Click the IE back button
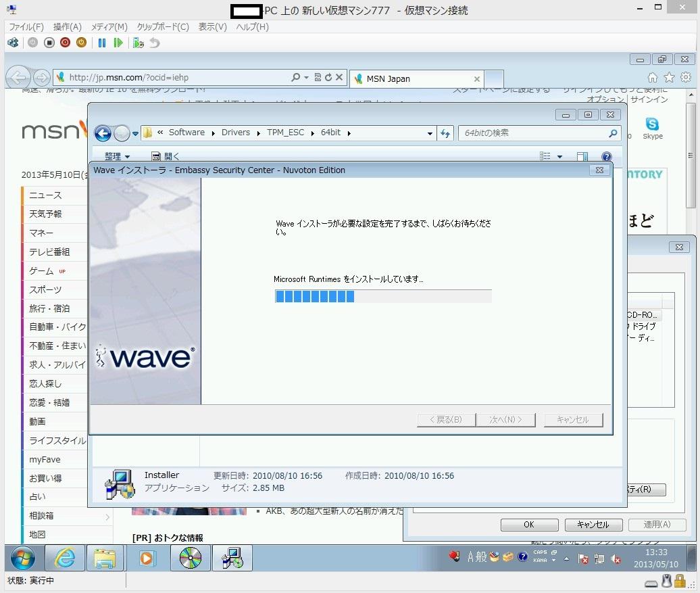Image resolution: width=700 pixels, height=593 pixels. click(x=18, y=78)
